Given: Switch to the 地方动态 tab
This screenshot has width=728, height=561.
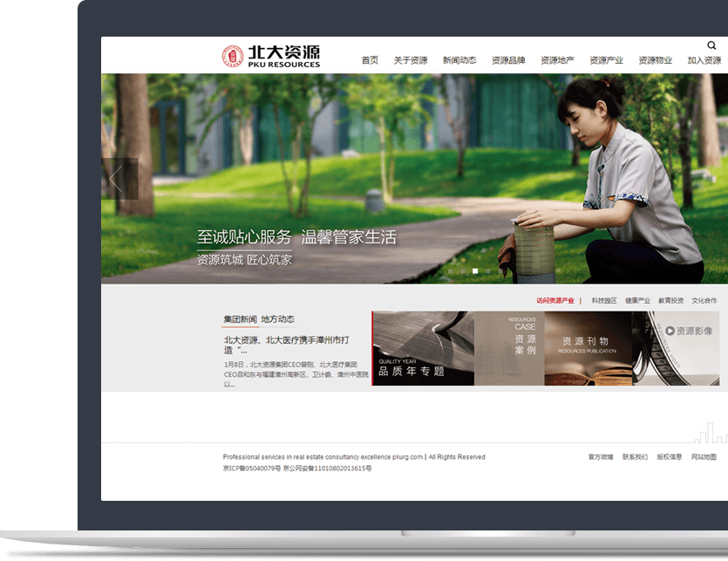Looking at the screenshot, I should (278, 319).
